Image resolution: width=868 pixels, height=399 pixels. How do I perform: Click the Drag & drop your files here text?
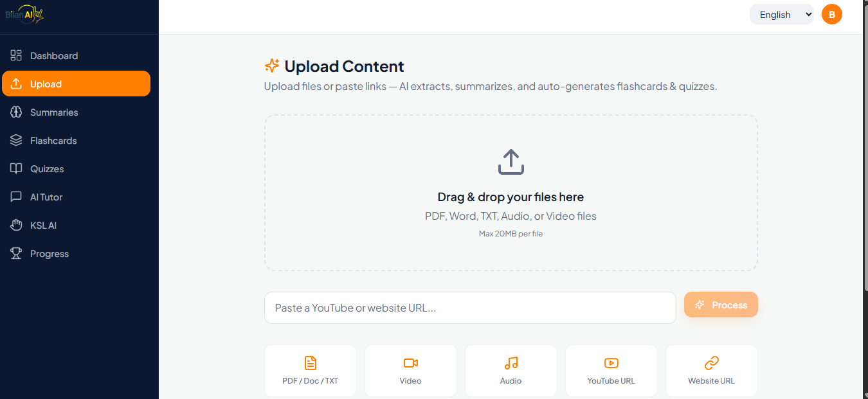coord(511,197)
